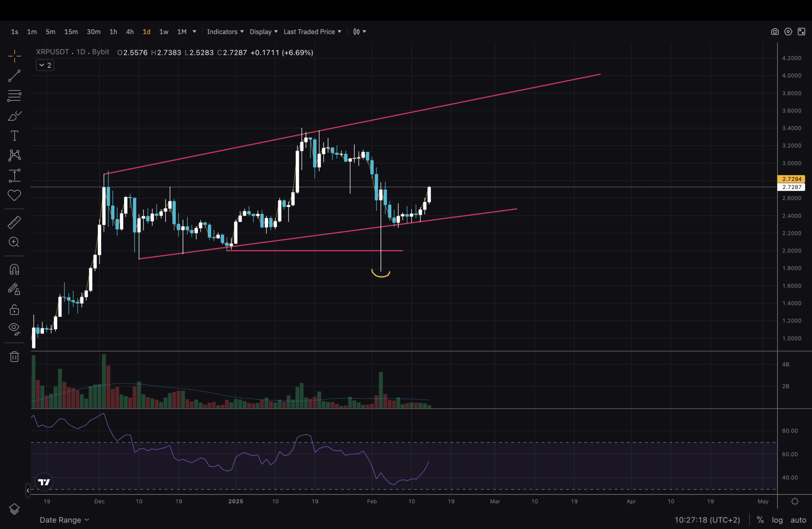The image size is (812, 529).
Task: Click the yellow arc drawing below the wick
Action: point(381,275)
